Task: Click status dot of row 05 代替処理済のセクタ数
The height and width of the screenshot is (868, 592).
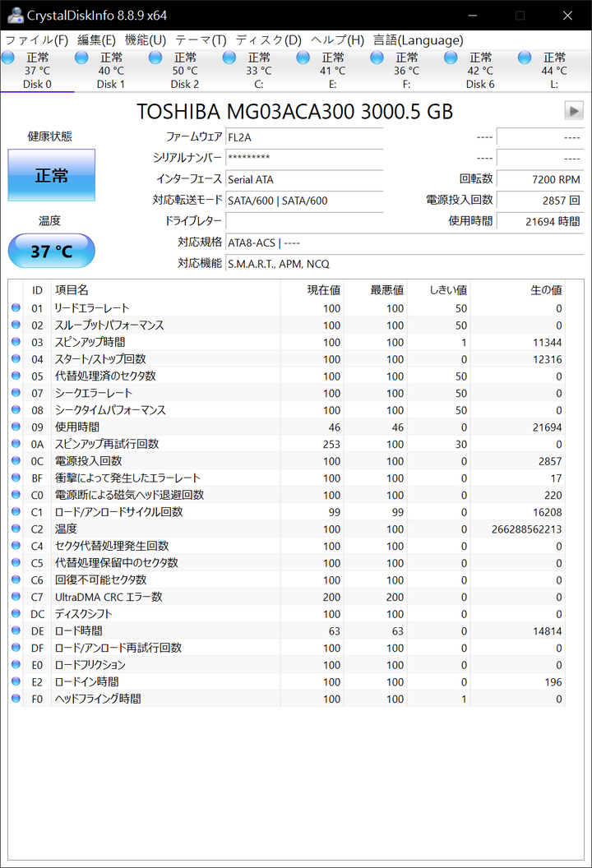Action: coord(16,376)
